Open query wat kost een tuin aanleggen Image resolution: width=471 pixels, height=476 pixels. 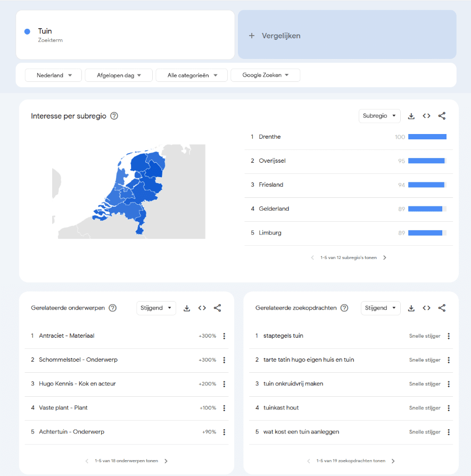click(301, 432)
